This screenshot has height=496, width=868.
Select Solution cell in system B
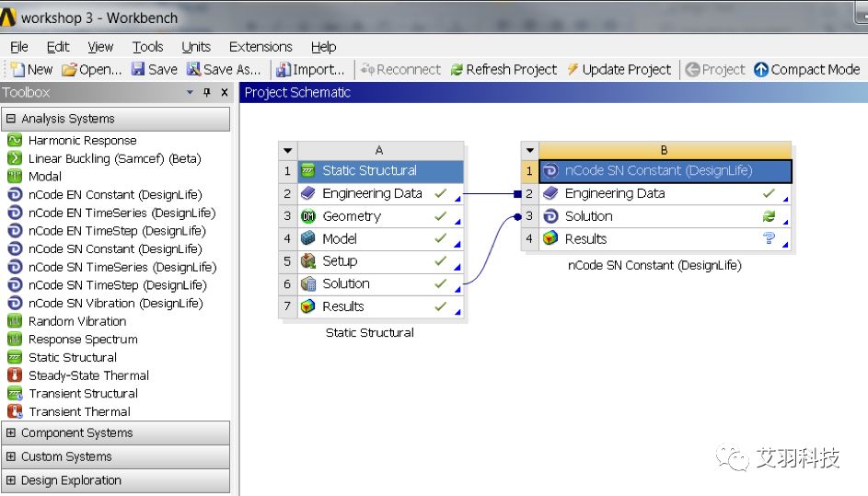coord(665,216)
